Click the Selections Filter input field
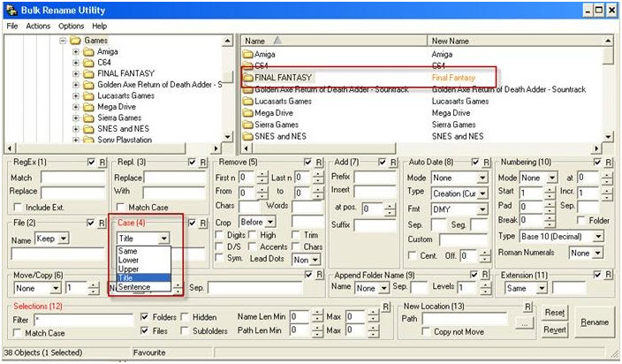Image resolution: width=622 pixels, height=364 pixels. [x=84, y=320]
